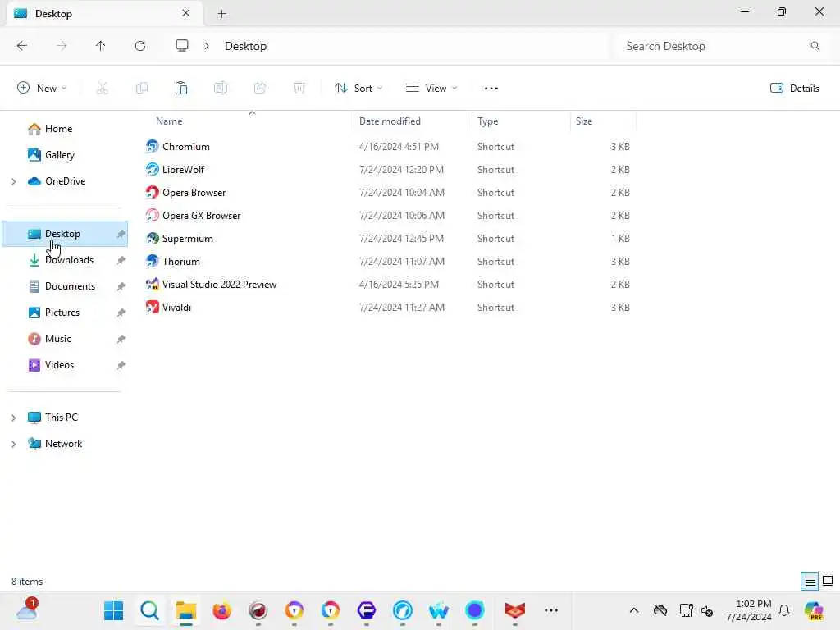Click the LibreWolf shortcut icon
The height and width of the screenshot is (630, 840).
pyautogui.click(x=152, y=169)
